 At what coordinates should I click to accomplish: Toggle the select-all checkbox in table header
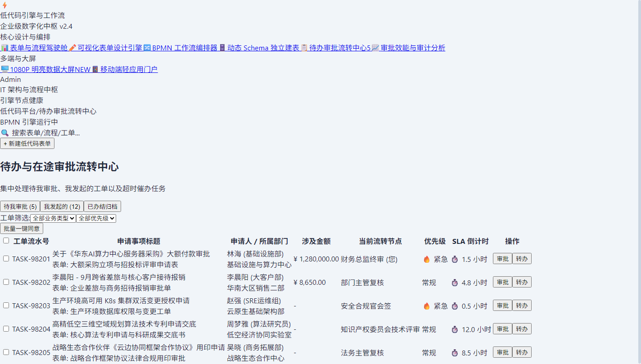[6, 241]
